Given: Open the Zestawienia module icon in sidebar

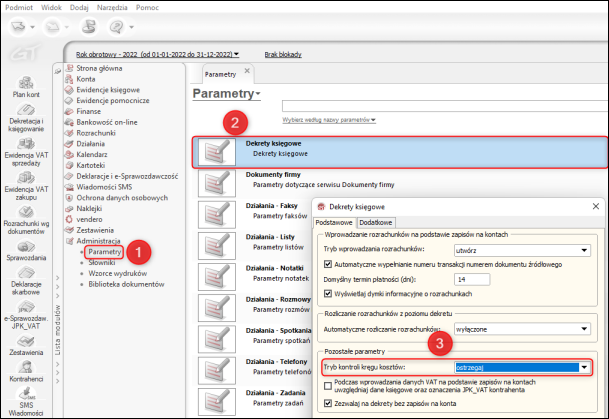Looking at the screenshot, I should [x=26, y=341].
